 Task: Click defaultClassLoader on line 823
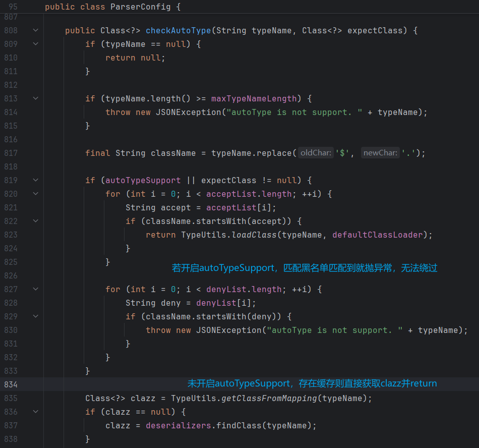(378, 235)
